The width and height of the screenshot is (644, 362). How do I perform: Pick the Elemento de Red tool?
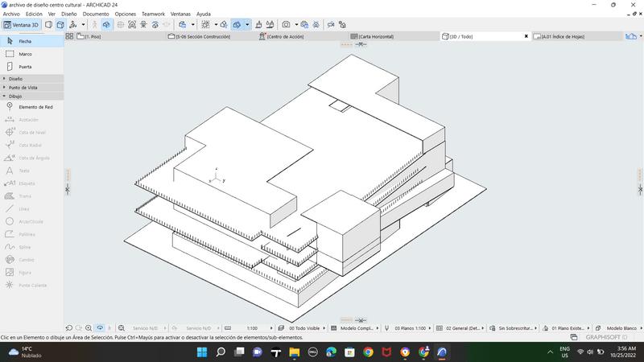(35, 107)
